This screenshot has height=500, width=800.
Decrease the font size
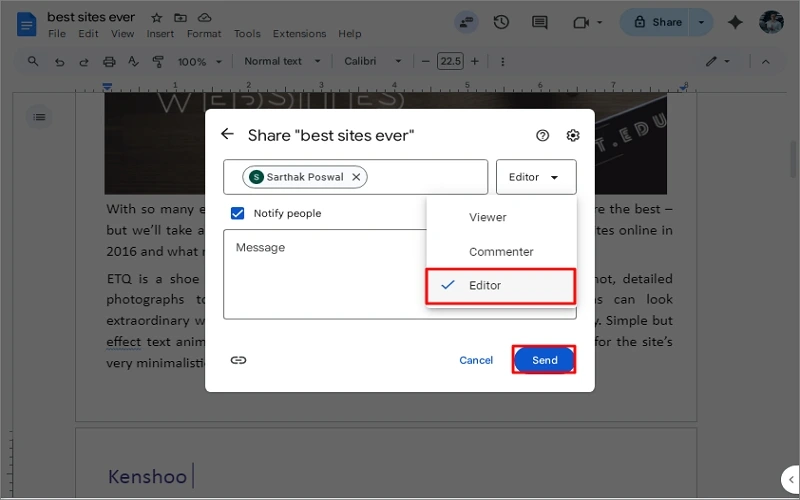pos(426,61)
